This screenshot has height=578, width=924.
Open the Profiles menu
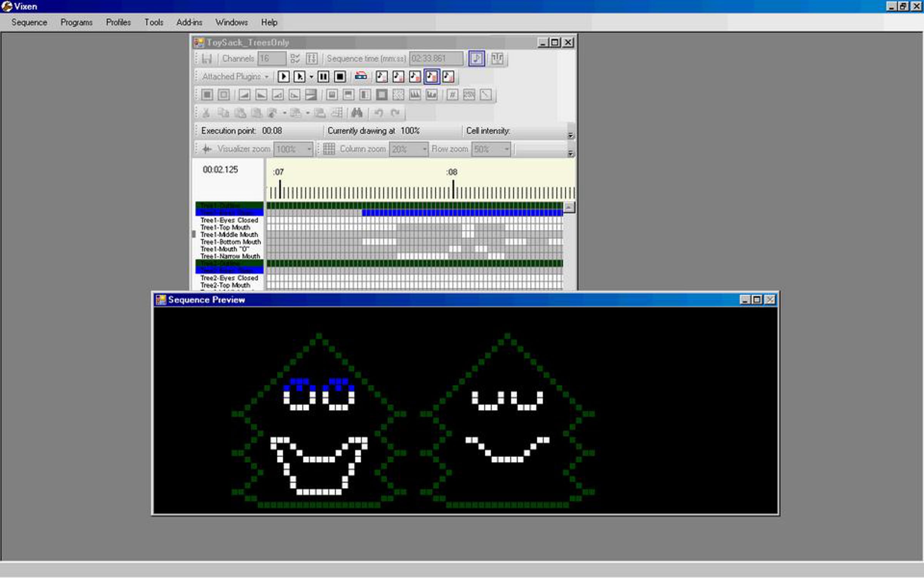(x=118, y=22)
